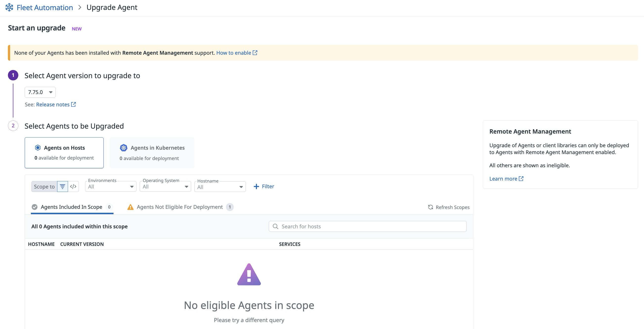Click the refresh icon next to Refresh Scopes

click(430, 207)
